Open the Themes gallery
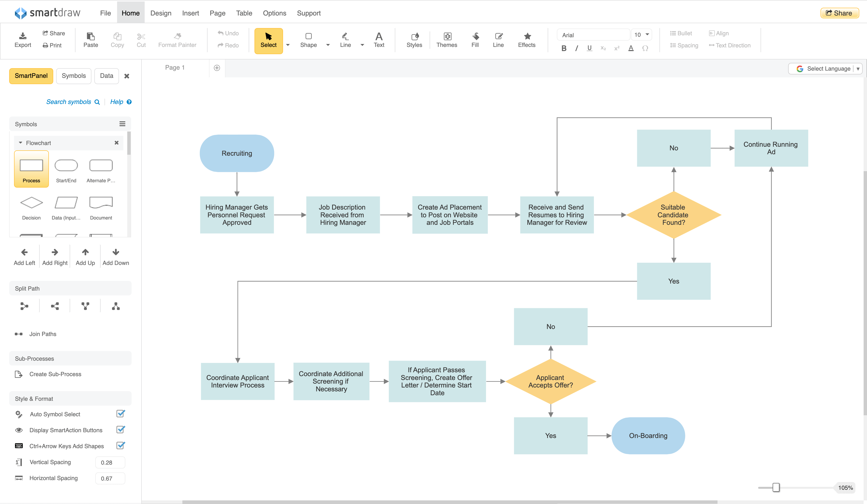Screen dimensions: 867x504 click(447, 40)
